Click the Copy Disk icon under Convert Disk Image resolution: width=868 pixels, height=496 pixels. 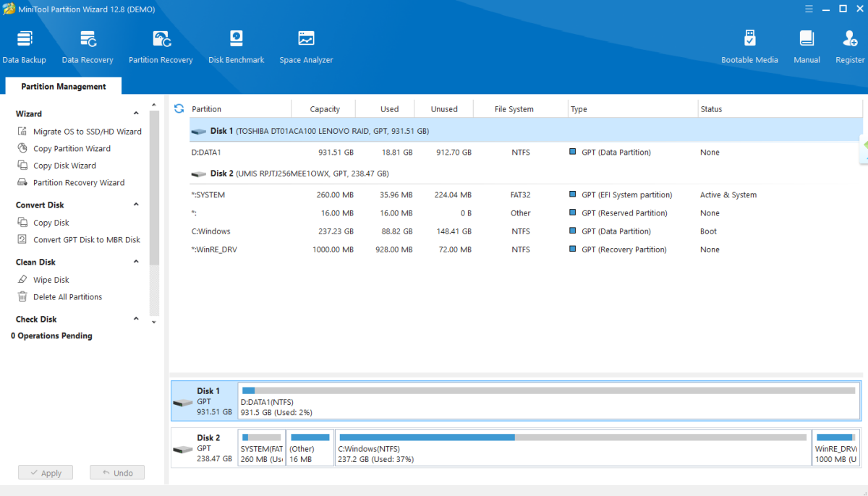22,223
